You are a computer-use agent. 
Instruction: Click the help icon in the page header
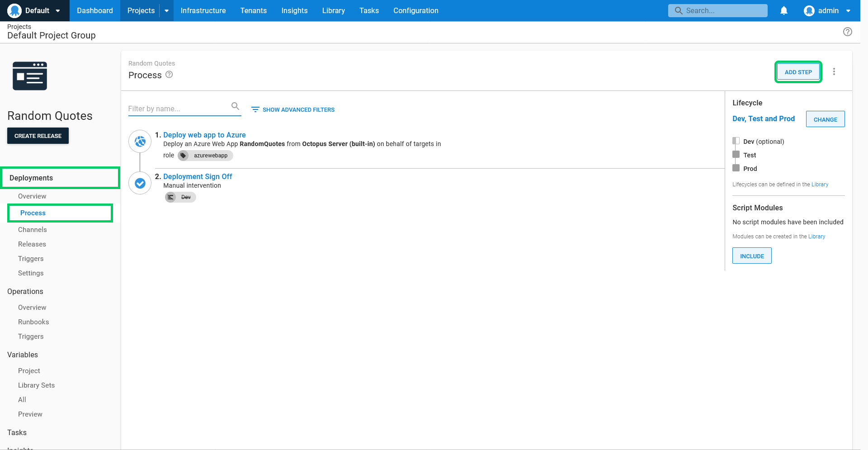pos(848,32)
